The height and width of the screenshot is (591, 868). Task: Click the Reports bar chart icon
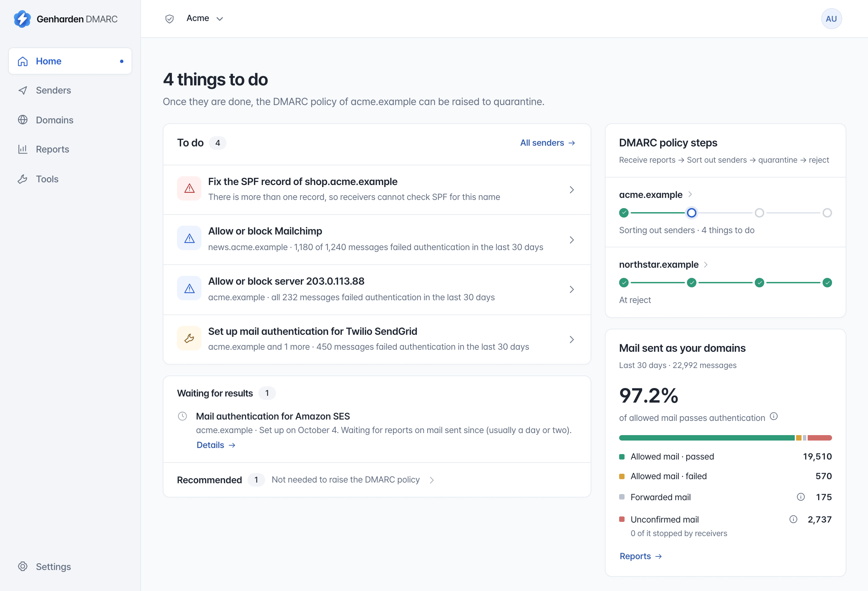pos(23,149)
